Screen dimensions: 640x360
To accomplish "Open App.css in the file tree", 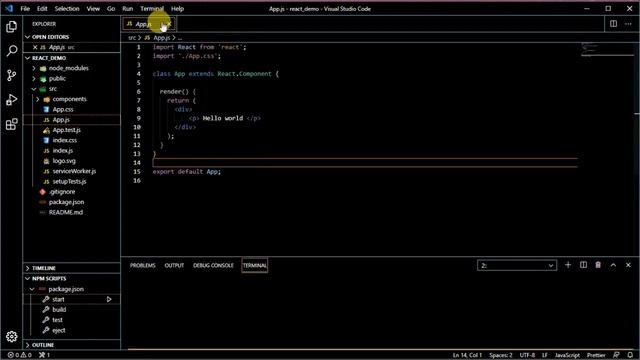I will 63,109.
